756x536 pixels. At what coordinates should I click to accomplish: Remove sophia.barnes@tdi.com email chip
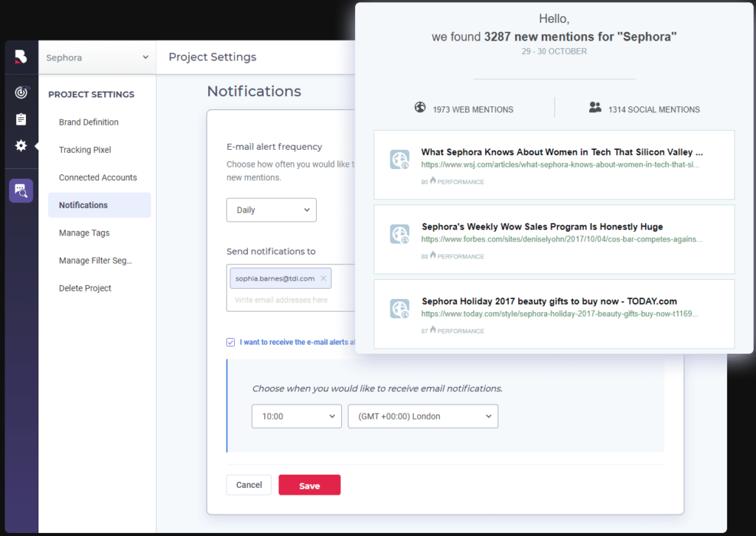(323, 278)
